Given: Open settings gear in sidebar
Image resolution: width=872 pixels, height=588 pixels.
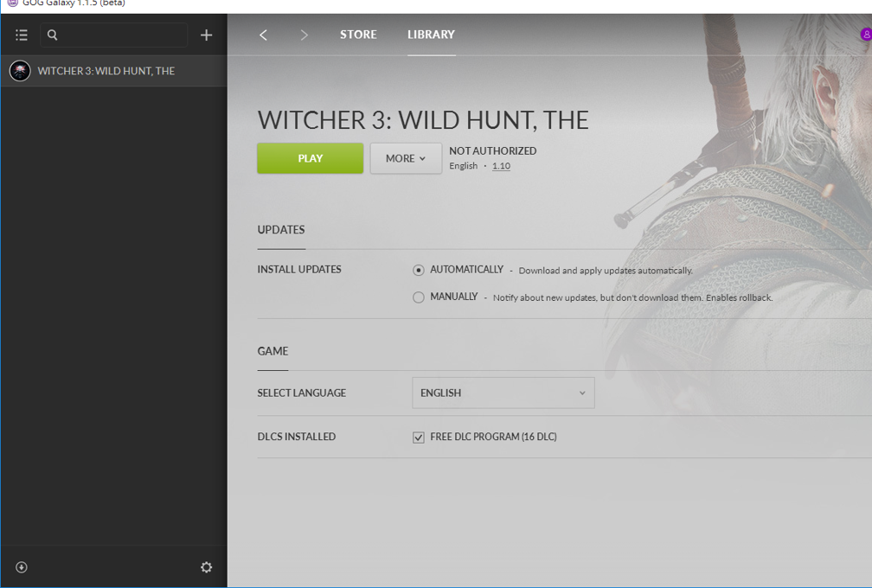Looking at the screenshot, I should pyautogui.click(x=206, y=567).
